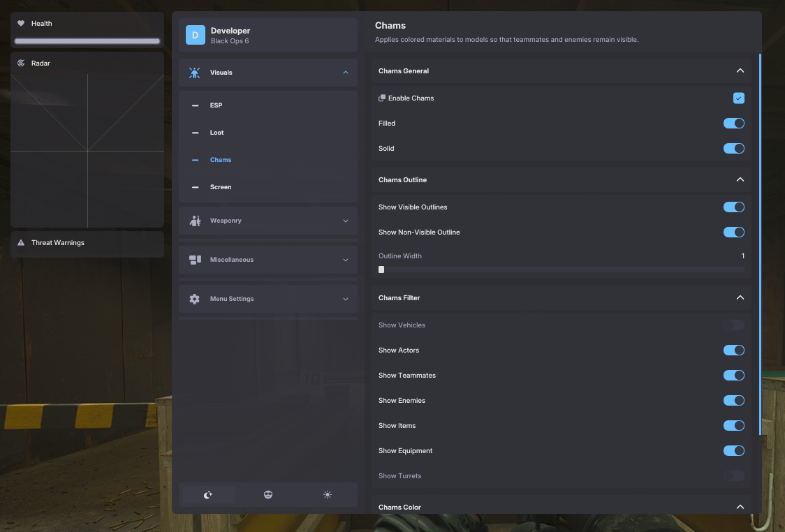Viewport: 785px width, 532px height.
Task: Select the Loot submenu item
Action: (x=217, y=133)
